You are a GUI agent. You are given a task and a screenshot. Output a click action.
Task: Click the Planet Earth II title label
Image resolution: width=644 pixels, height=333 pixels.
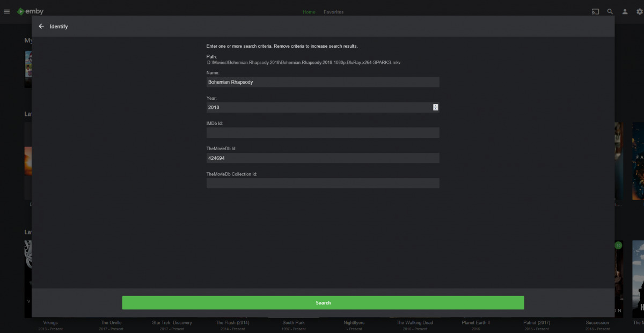pos(475,323)
